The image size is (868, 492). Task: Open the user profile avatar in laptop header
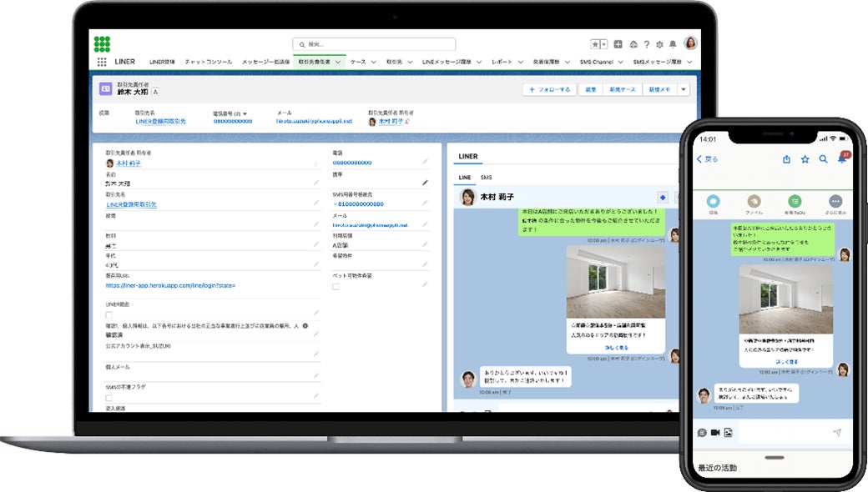(x=690, y=43)
